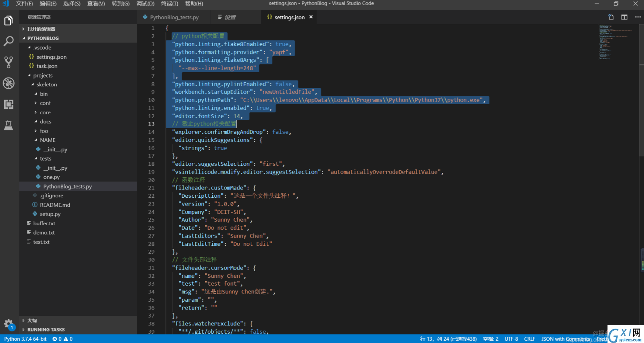Expand the core folder
644x343 pixels.
click(45, 112)
